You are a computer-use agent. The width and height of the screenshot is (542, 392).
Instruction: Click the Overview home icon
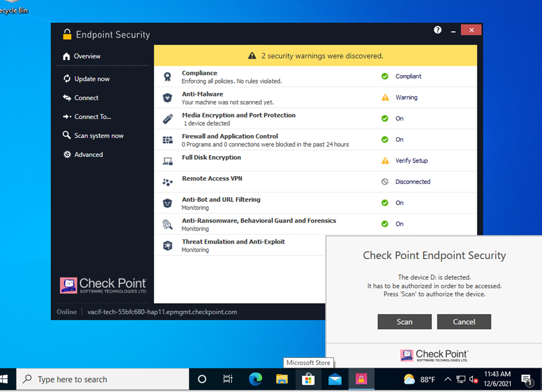pos(66,56)
